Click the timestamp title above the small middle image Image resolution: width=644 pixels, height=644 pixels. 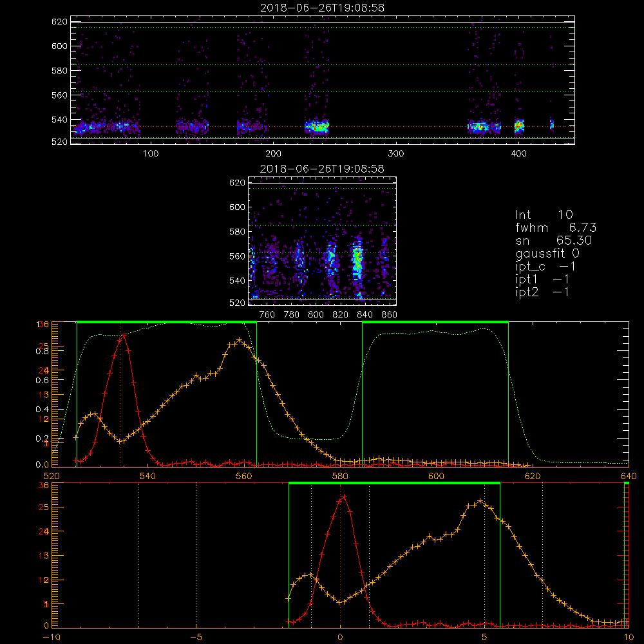(x=322, y=169)
